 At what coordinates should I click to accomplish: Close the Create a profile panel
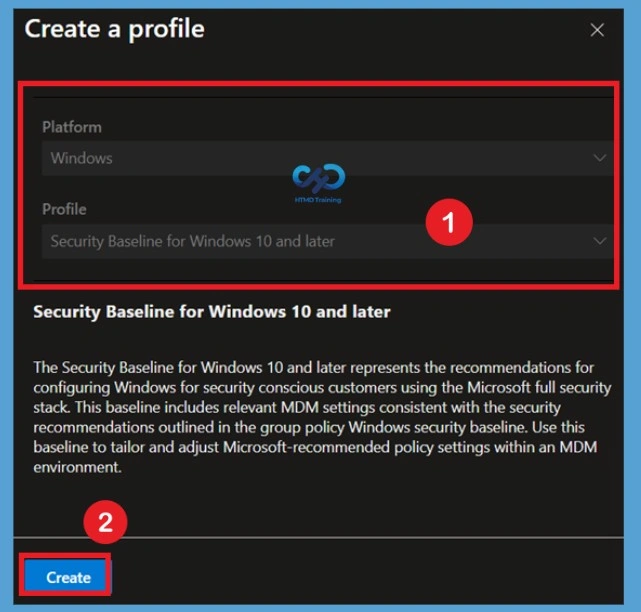click(x=597, y=30)
